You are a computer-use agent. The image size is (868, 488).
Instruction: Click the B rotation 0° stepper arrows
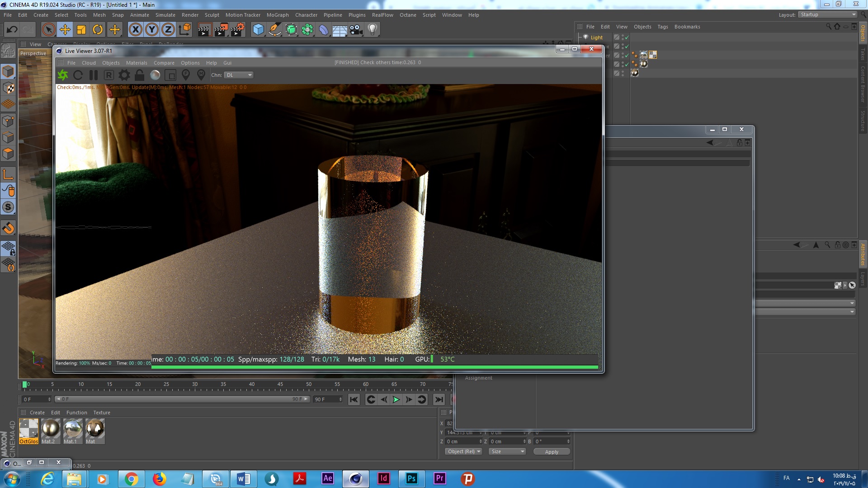568,441
